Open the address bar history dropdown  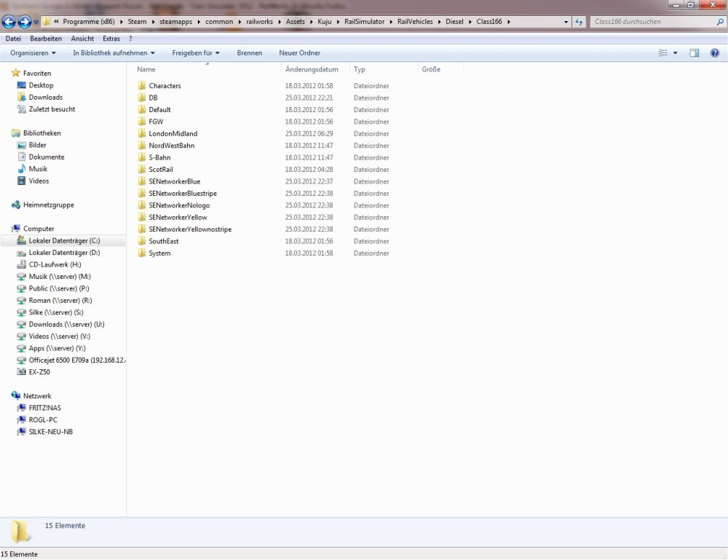coord(566,22)
